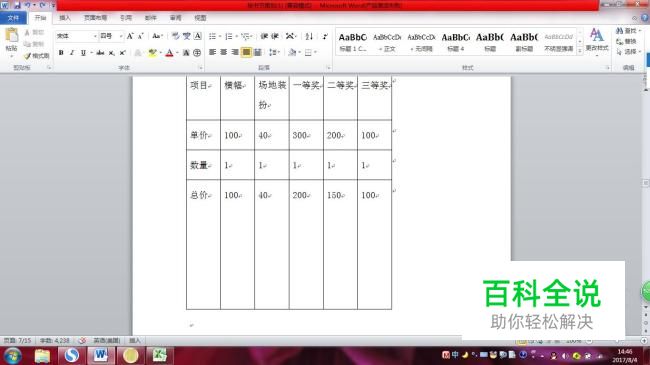
Task: Click the table cell containing 300
Action: tap(306, 135)
